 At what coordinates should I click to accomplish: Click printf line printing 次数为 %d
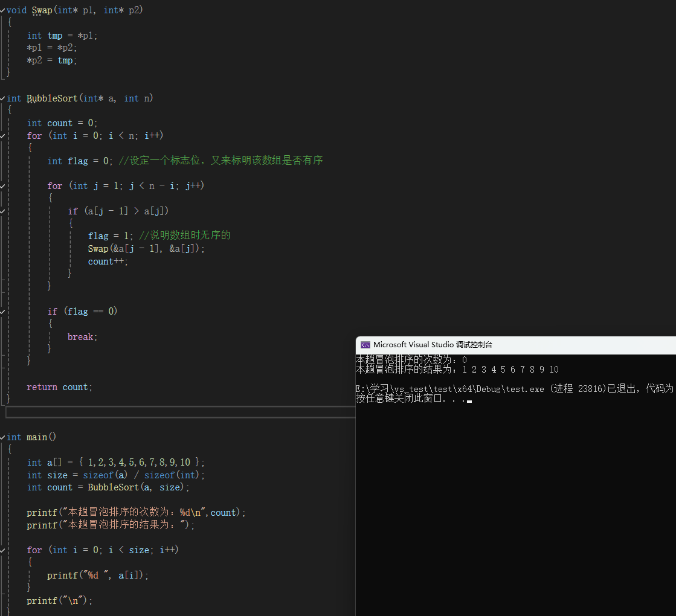pyautogui.click(x=136, y=513)
